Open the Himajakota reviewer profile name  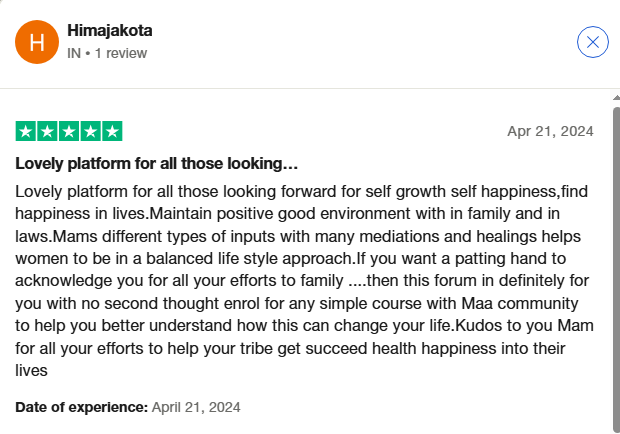(109, 31)
